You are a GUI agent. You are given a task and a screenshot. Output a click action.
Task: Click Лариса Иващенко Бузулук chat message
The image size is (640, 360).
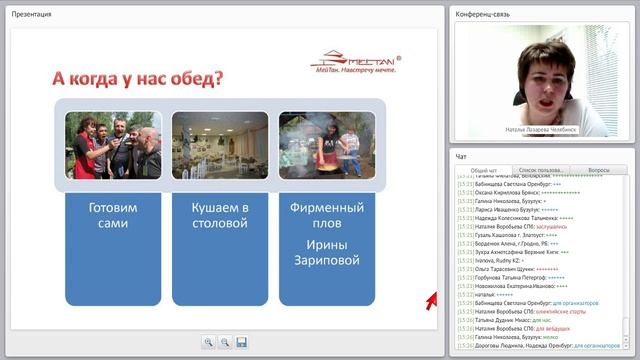click(x=507, y=210)
